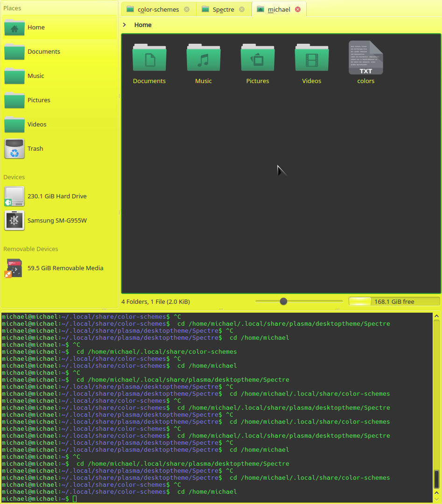Close the color-schemes tab
This screenshot has width=442, height=504.
[187, 9]
